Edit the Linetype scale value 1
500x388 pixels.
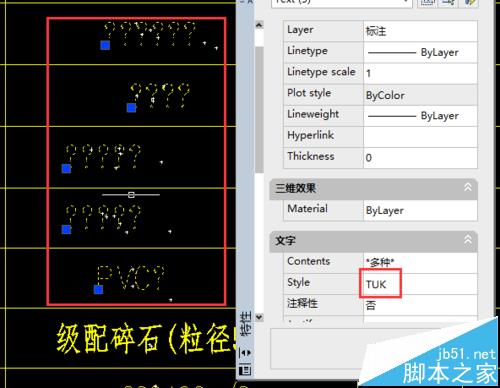pyautogui.click(x=420, y=73)
